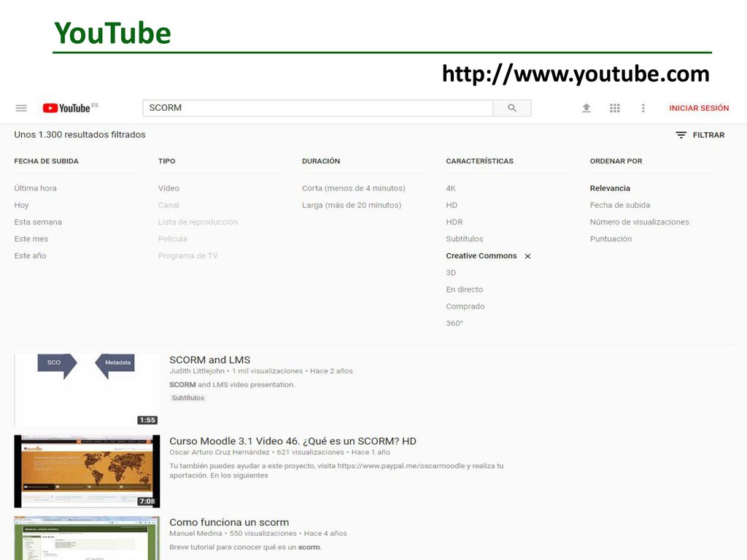Toggle the FILTRAR filter panel

pos(700,135)
